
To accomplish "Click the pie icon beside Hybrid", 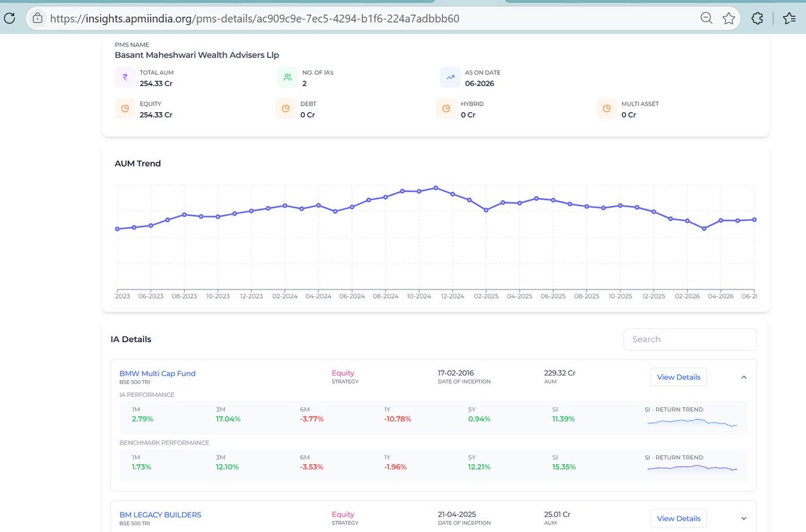I will 446,109.
